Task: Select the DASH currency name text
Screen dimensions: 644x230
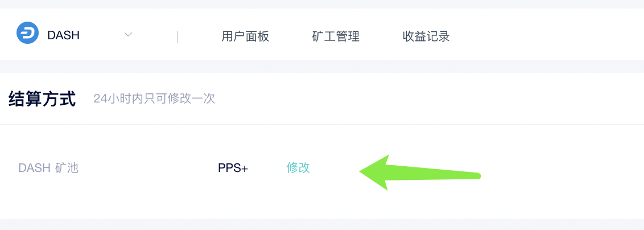Action: click(63, 35)
